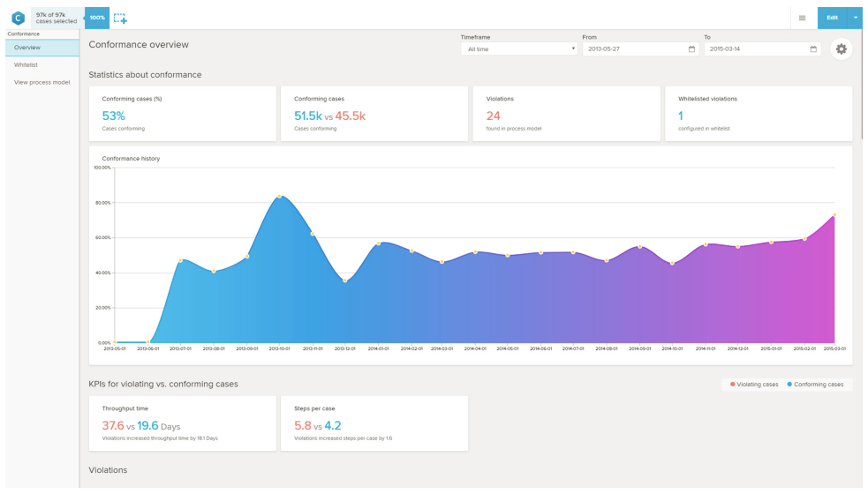
Task: Click the 2013-07-01 chart data point
Action: click(x=181, y=260)
